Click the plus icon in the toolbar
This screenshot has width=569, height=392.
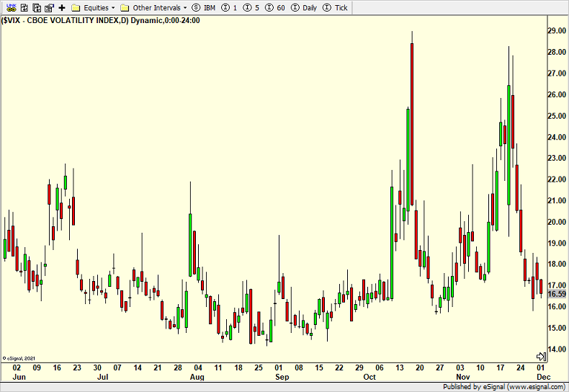click(x=61, y=8)
